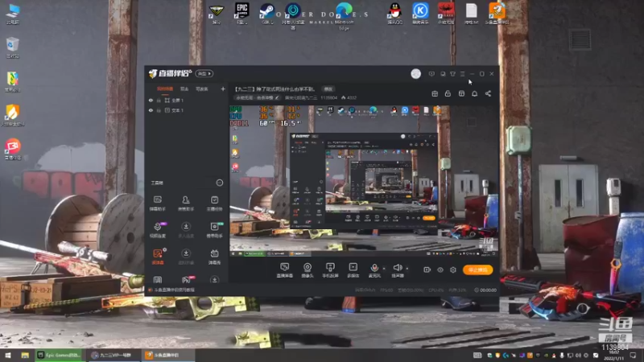Viewport: 644px width, 362px height.
Task: Open the orange highlighted tool in the toolbox
Action: [158, 257]
